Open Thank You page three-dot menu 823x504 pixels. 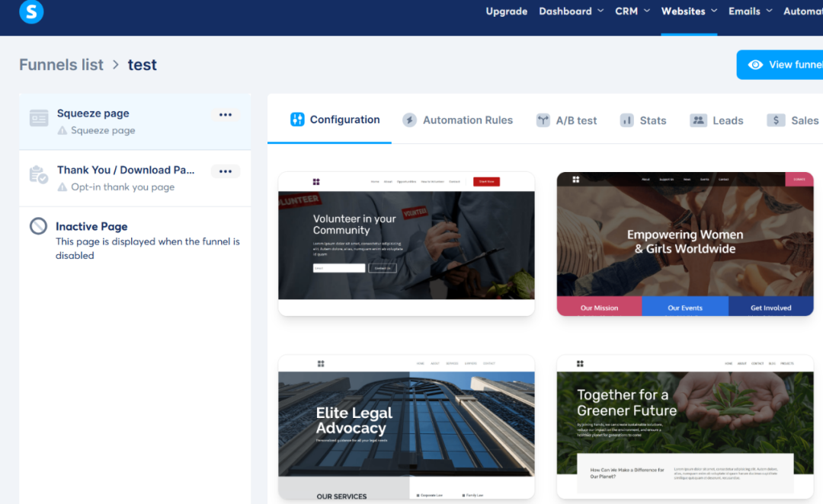226,171
